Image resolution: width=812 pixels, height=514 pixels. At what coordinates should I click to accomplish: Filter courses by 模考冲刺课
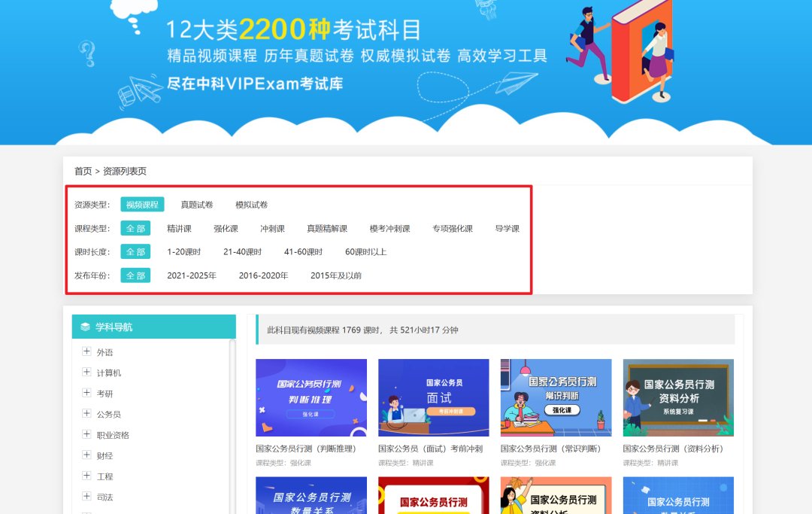[390, 229]
